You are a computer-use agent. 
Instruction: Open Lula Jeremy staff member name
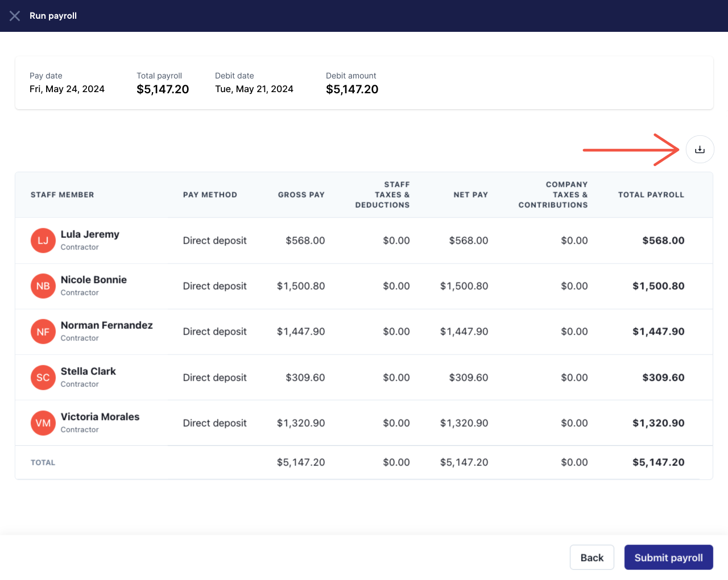90,234
